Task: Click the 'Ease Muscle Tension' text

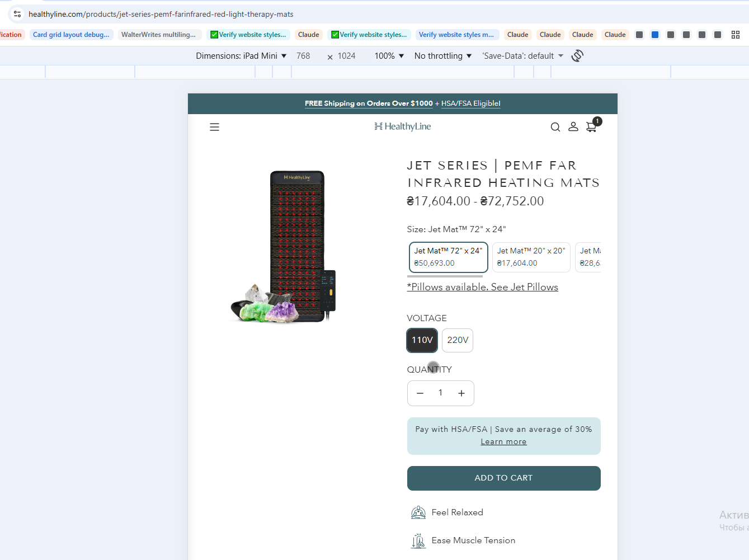Action: [x=474, y=540]
